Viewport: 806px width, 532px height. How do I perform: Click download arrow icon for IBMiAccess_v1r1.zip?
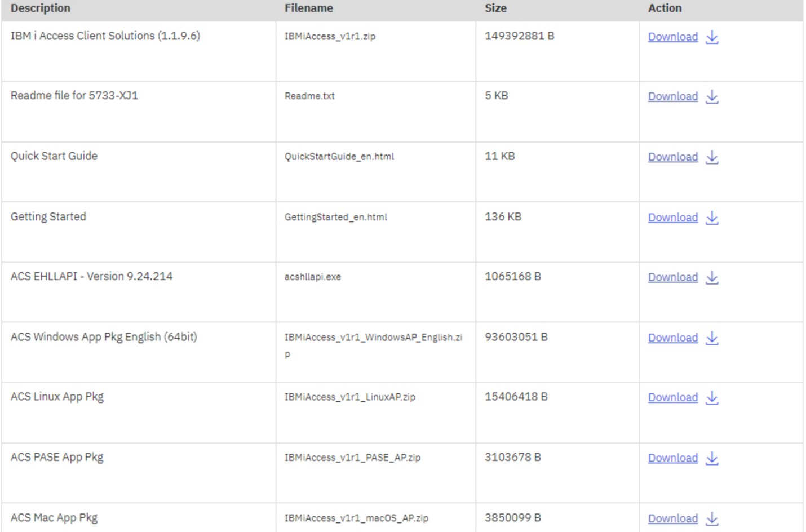(x=712, y=37)
